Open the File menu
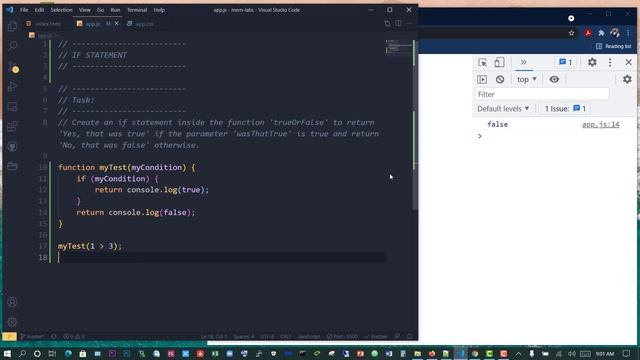 (x=24, y=10)
